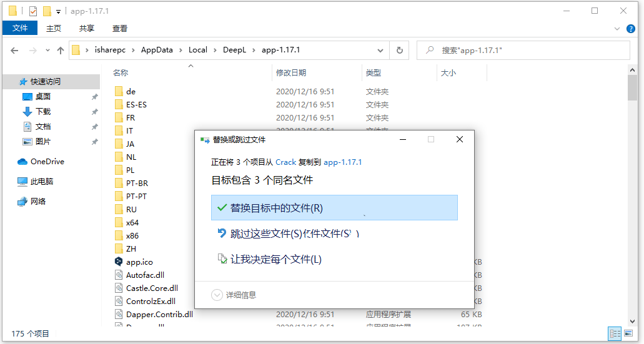644x344 pixels.
Task: Open the 共享 ribbon tab
Action: [x=87, y=28]
